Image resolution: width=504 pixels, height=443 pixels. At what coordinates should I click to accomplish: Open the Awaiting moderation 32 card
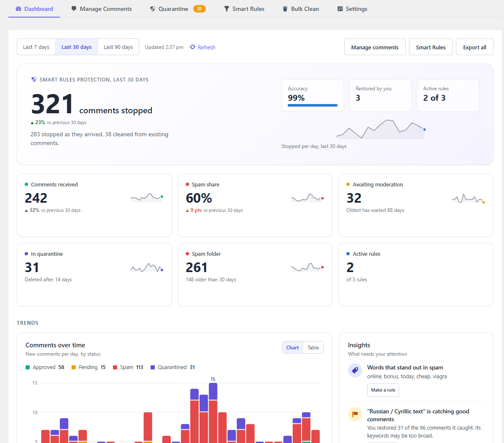pyautogui.click(x=416, y=205)
